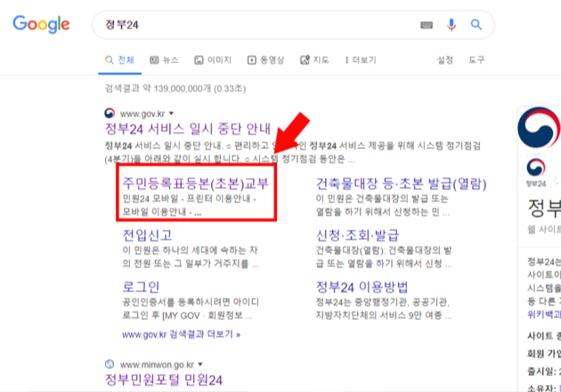Open the 더보기 menu
The width and height of the screenshot is (561, 392).
(x=361, y=61)
